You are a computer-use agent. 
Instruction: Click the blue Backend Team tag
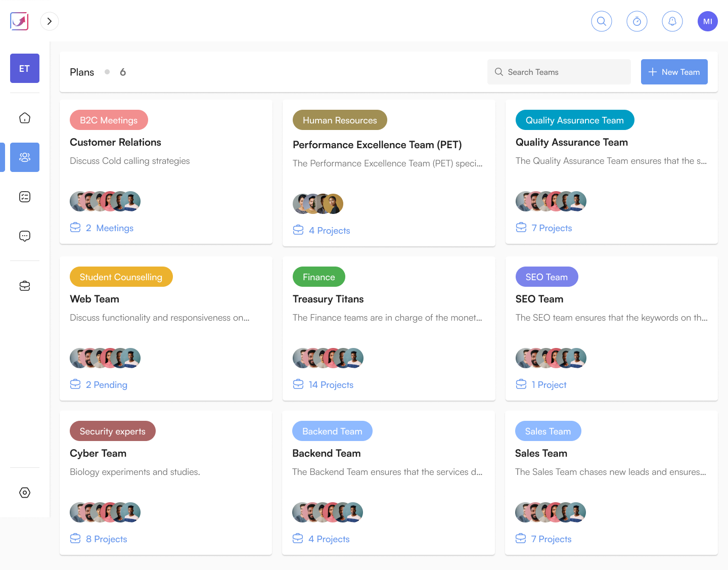332,431
